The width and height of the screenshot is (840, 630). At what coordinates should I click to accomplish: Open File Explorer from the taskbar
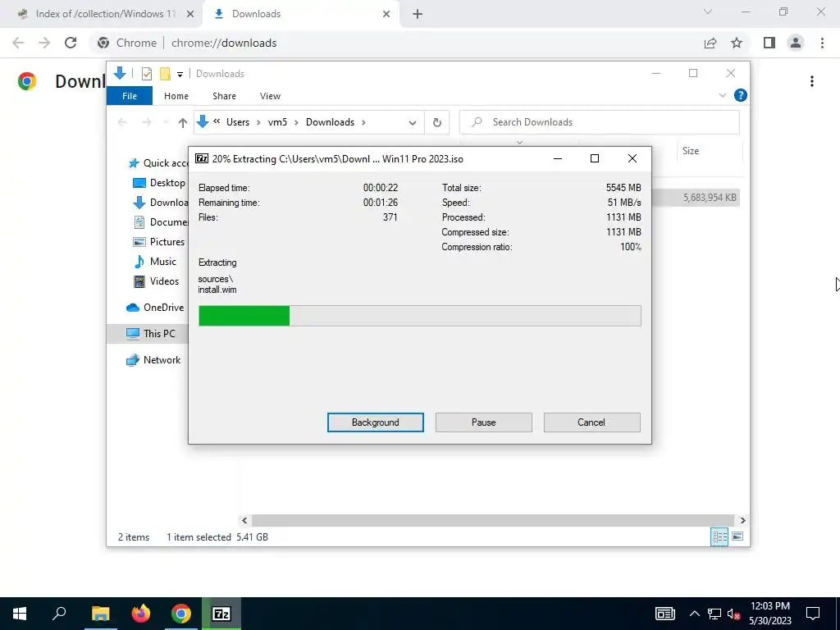100,614
